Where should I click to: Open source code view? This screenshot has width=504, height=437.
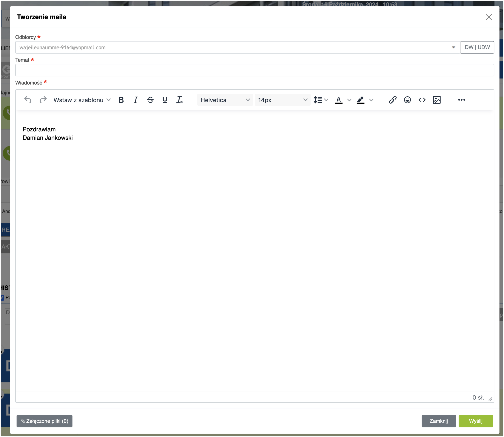click(x=422, y=100)
